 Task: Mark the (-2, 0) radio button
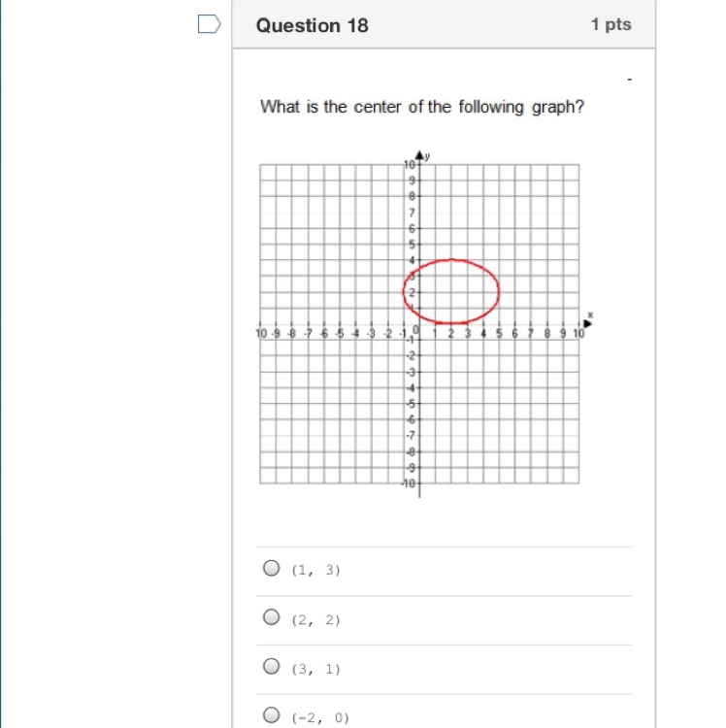click(x=272, y=715)
